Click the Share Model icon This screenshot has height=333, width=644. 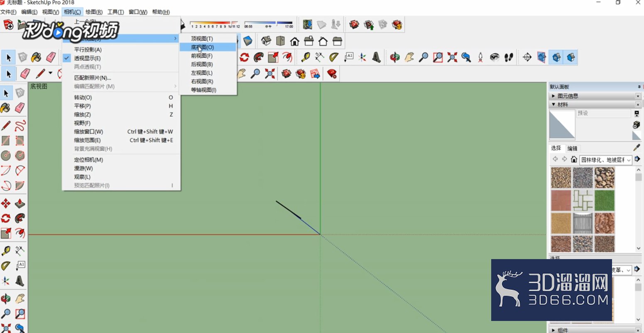(369, 24)
